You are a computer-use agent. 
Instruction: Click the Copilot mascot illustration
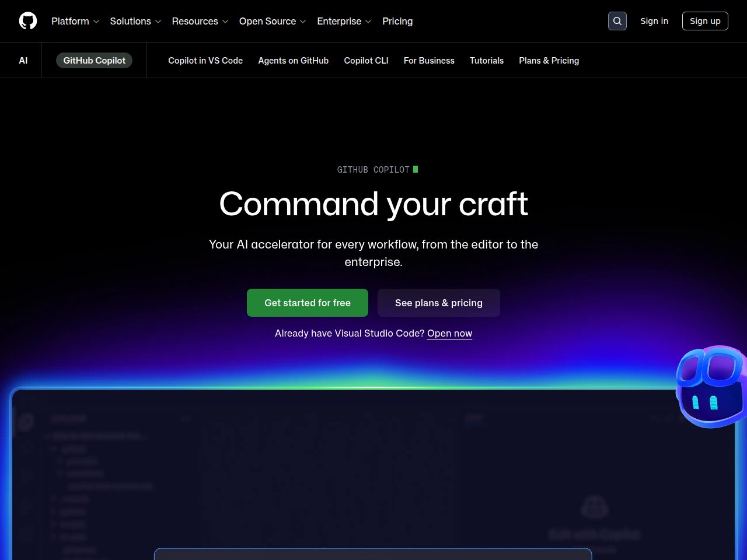click(711, 387)
